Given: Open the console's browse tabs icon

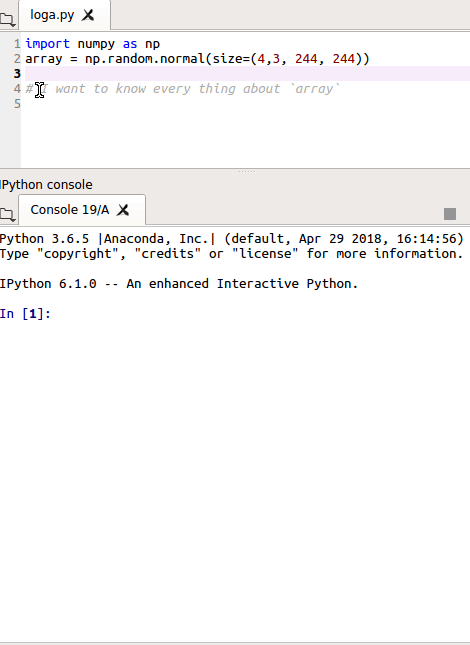Looking at the screenshot, I should click(7, 214).
